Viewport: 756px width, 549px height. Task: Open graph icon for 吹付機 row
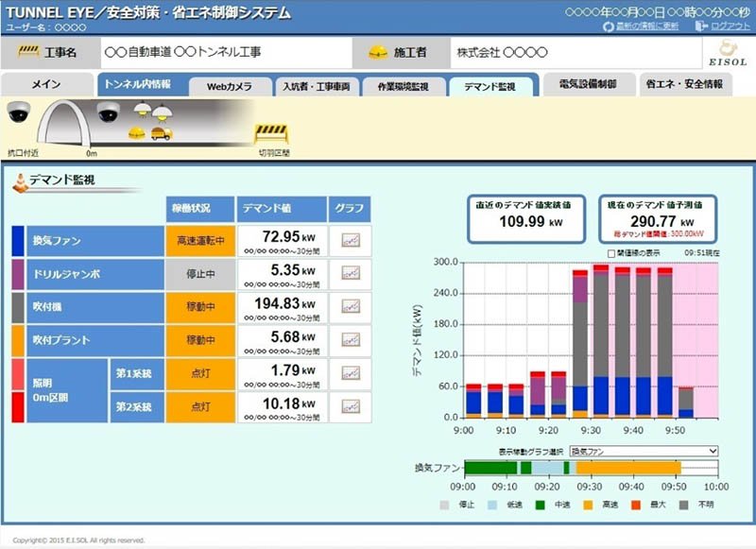351,306
